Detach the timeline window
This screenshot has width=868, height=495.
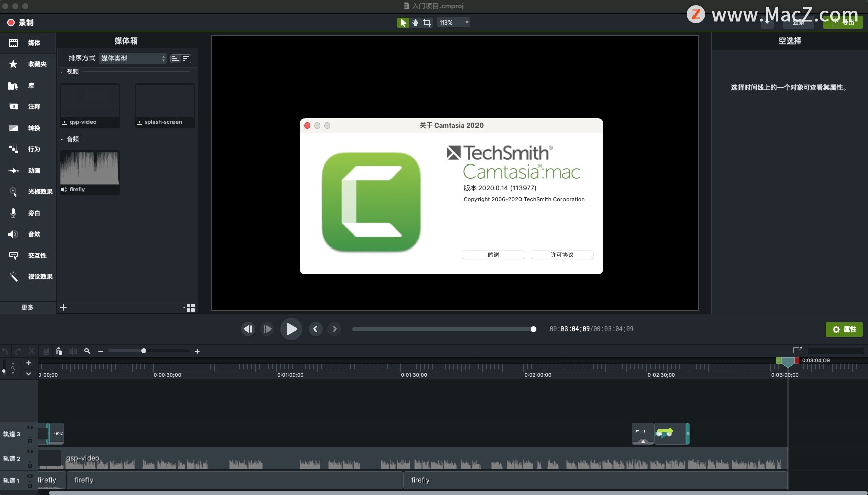[x=798, y=350]
